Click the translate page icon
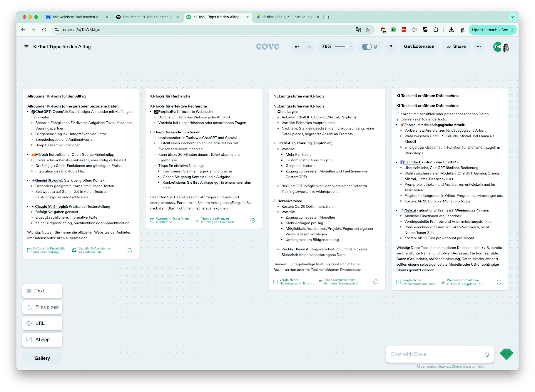The width and height of the screenshot is (535, 392). tap(358, 30)
